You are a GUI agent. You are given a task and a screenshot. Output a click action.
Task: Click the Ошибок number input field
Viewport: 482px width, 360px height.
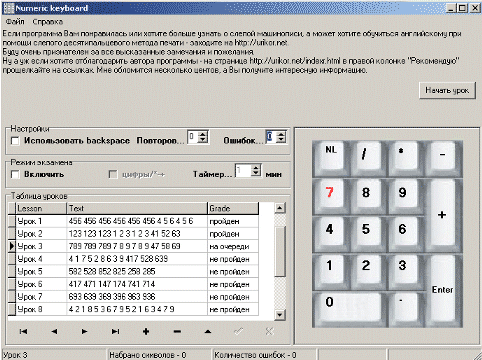tap(271, 137)
